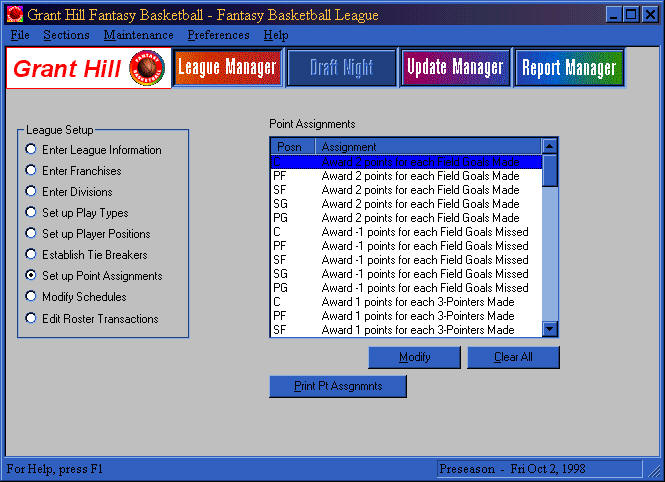The image size is (665, 482).
Task: Select SF Award 2 points Field Goals Made
Action: 406,190
